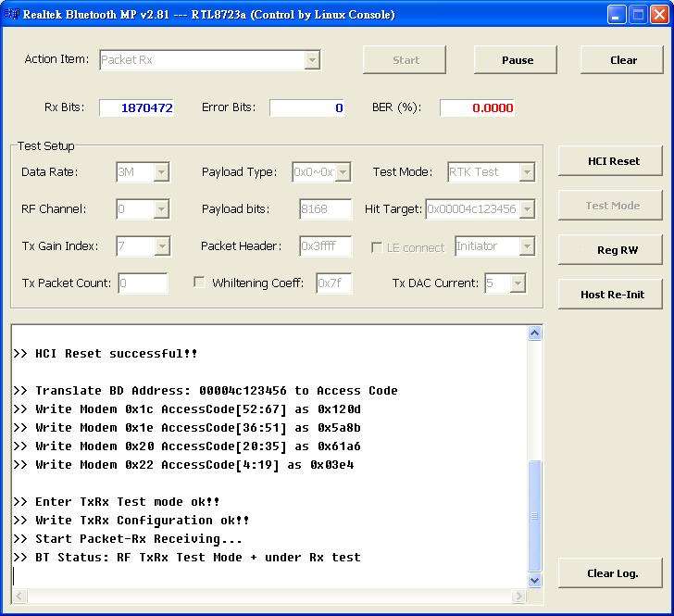Viewport: 674px width, 616px height.
Task: Click log line 'AccessCode[52:67] as 0x120d'
Action: click(x=187, y=409)
